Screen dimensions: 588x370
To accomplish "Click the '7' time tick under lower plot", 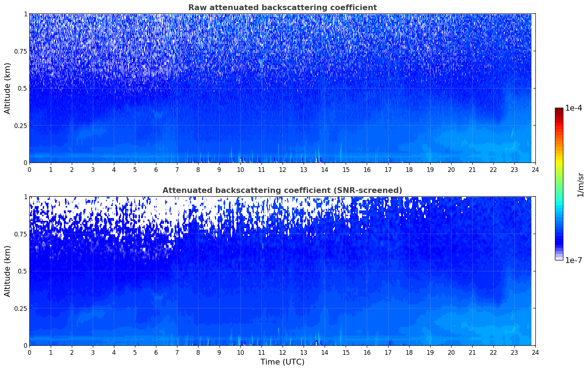I will [x=177, y=352].
